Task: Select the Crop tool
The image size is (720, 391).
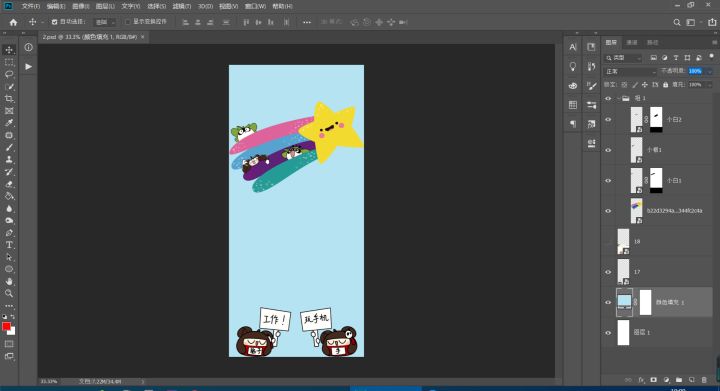Action: tap(9, 99)
